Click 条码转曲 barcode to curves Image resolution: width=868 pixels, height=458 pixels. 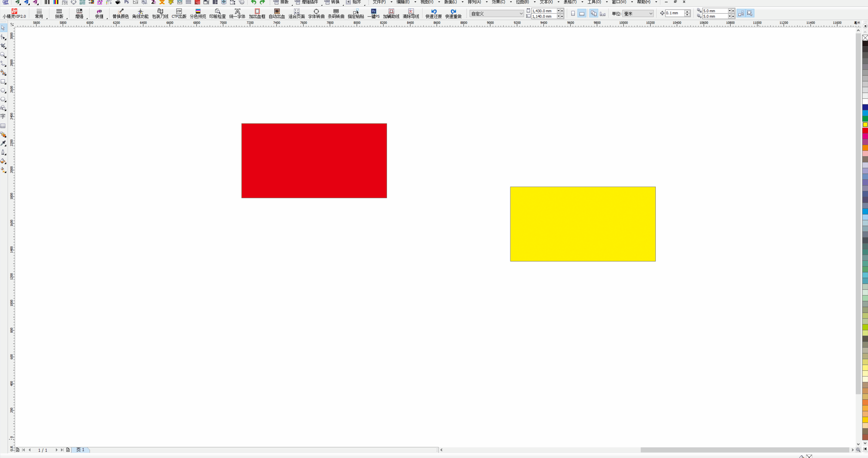[x=336, y=13]
